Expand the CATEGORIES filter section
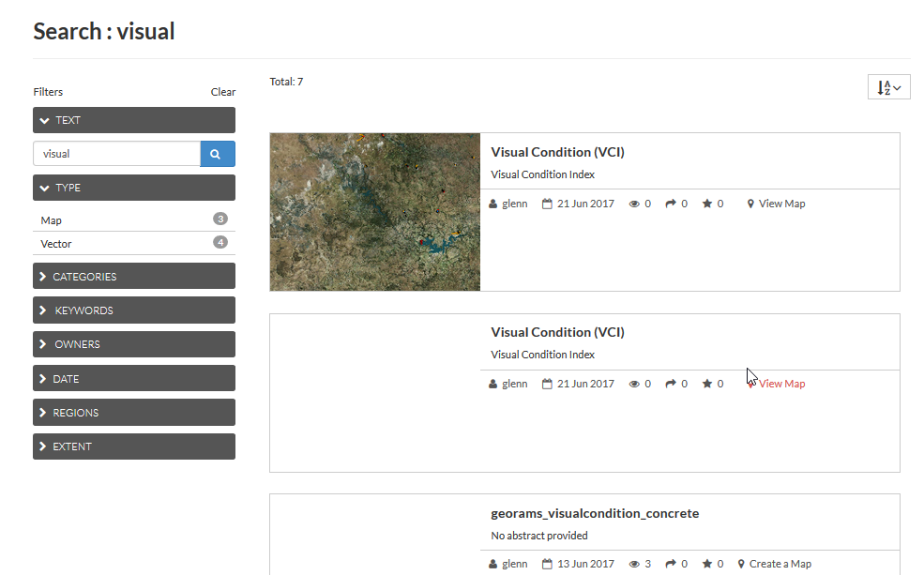This screenshot has width=924, height=575. coord(134,277)
